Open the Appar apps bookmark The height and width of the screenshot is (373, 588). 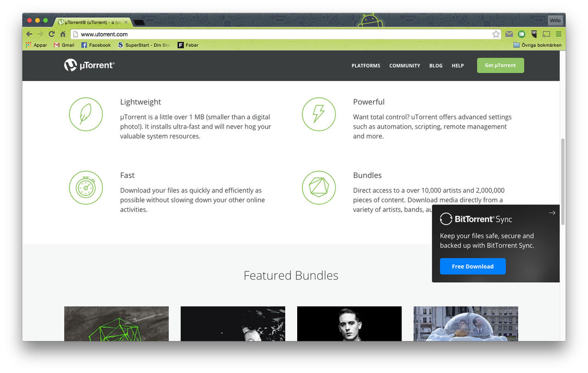pyautogui.click(x=36, y=45)
